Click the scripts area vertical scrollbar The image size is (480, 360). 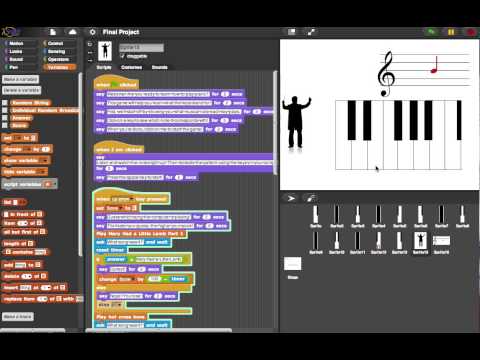tap(275, 123)
